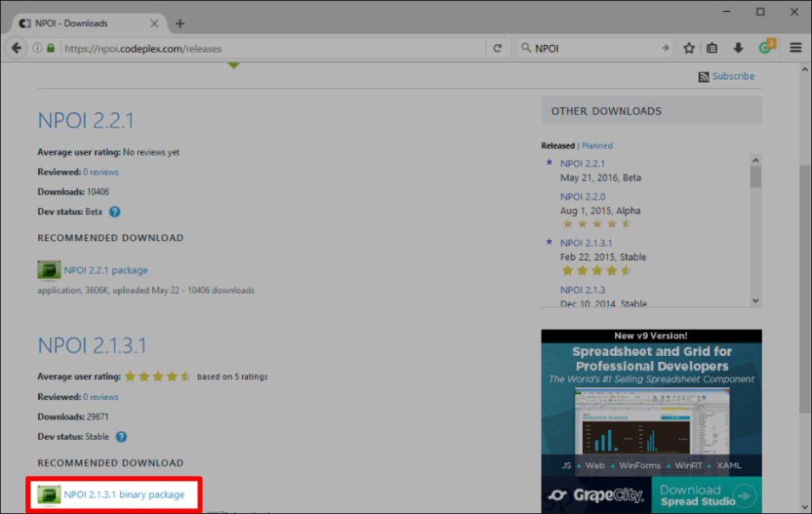Open the Firefox hamburger menu

pos(796,48)
